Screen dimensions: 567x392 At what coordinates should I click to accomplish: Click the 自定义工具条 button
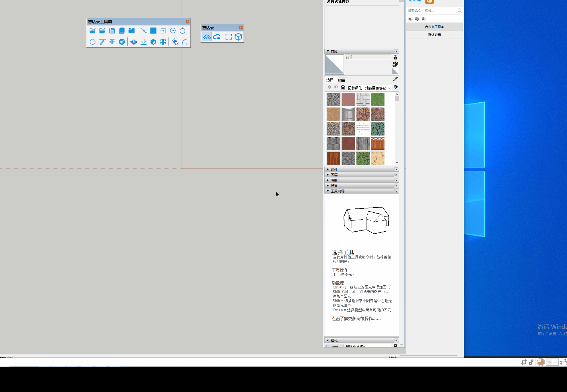434,27
